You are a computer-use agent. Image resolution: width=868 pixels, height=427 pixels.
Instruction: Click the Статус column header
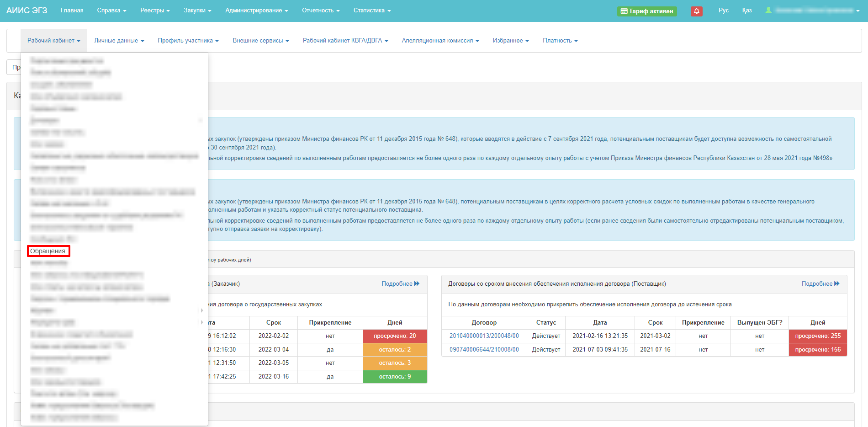pos(546,323)
